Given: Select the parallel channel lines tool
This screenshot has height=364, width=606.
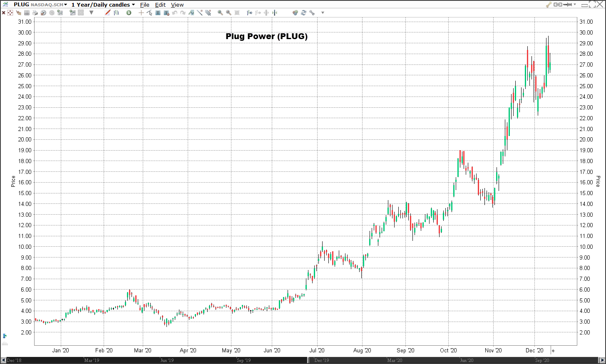Looking at the screenshot, I should pos(208,13).
